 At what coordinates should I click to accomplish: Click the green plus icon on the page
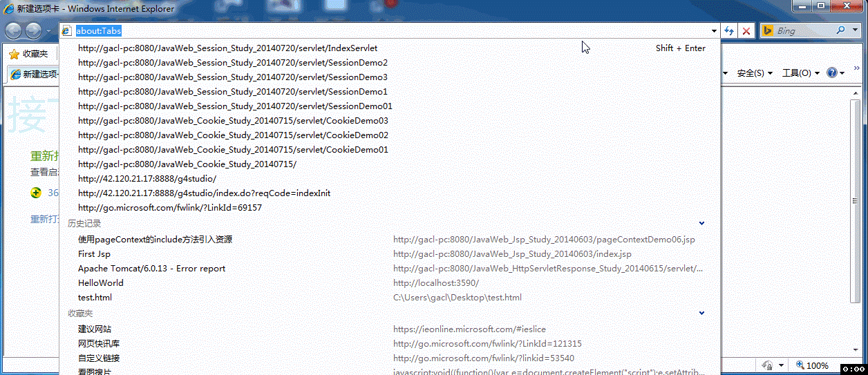click(x=36, y=193)
